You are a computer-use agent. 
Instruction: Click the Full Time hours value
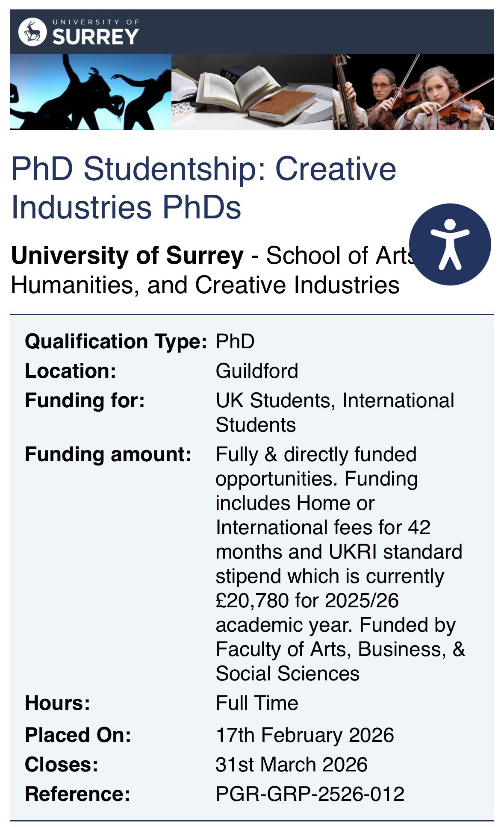pyautogui.click(x=257, y=703)
